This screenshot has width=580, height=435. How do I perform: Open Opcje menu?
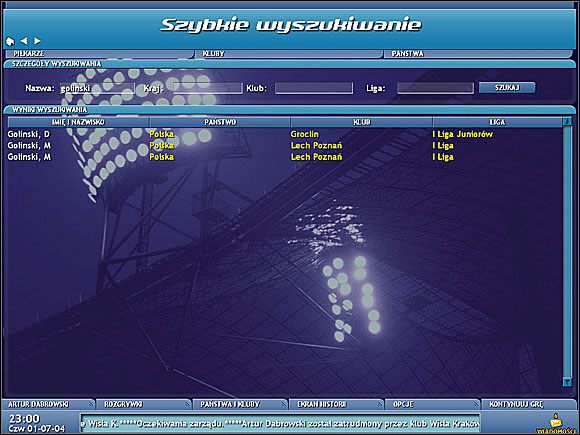[432, 404]
